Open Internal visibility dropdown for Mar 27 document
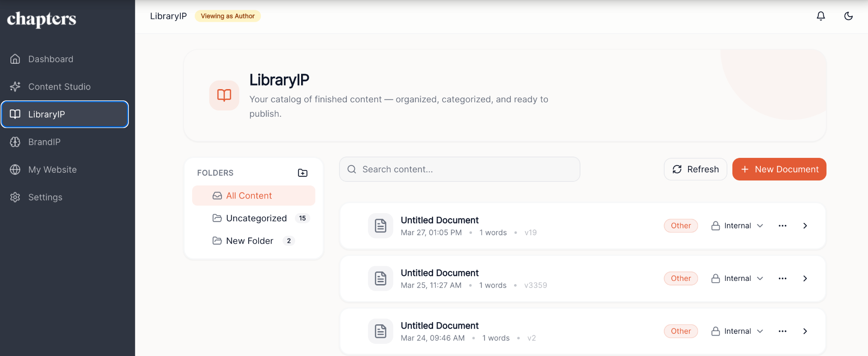The image size is (868, 356). tap(737, 225)
